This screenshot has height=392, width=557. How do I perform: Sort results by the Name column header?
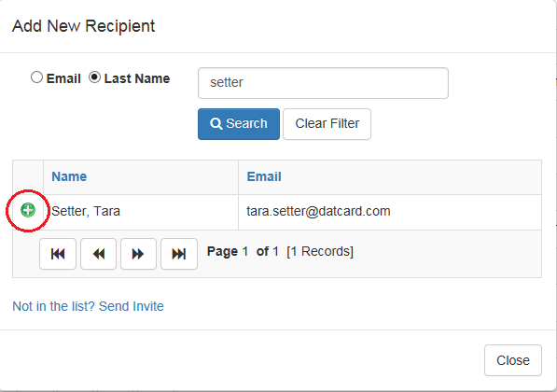click(x=69, y=176)
